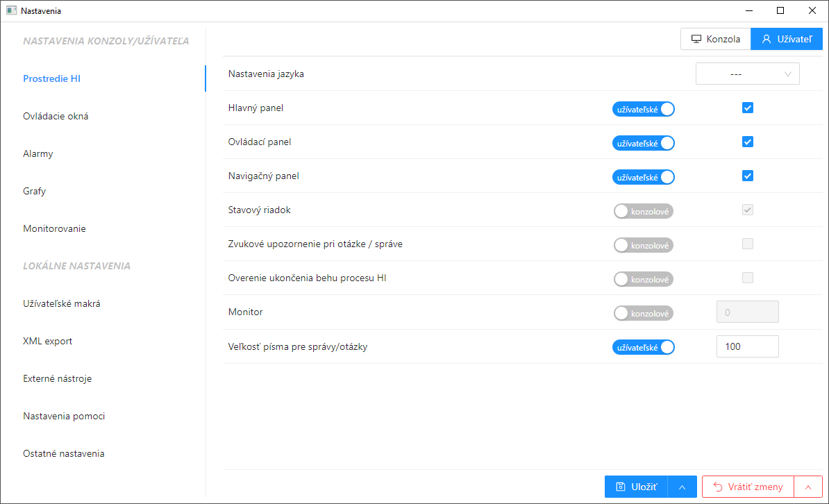Toggle Zvukové upozornenie konzolové switch
Screen dimensions: 829x504
pyautogui.click(x=643, y=245)
